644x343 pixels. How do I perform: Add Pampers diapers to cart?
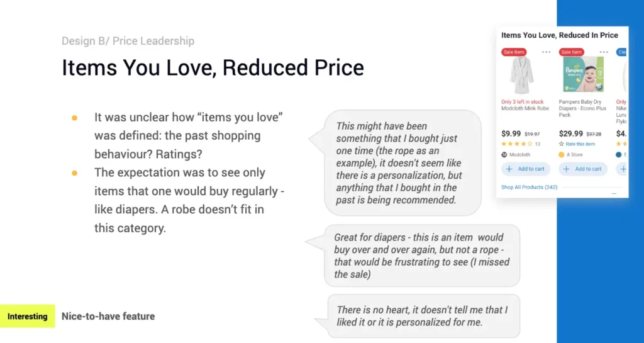pyautogui.click(x=583, y=169)
